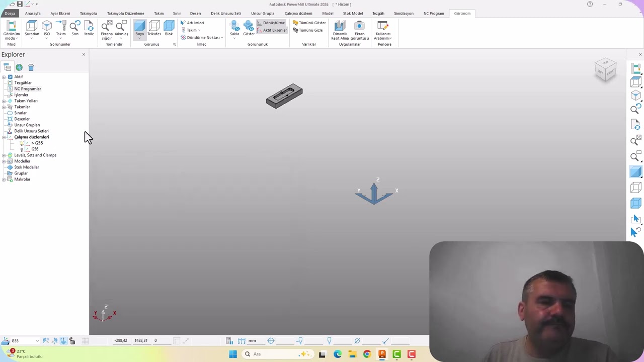The width and height of the screenshot is (644, 362).
Task: Toggle the G56 workplane lightbulb visibility
Action: tap(22, 149)
